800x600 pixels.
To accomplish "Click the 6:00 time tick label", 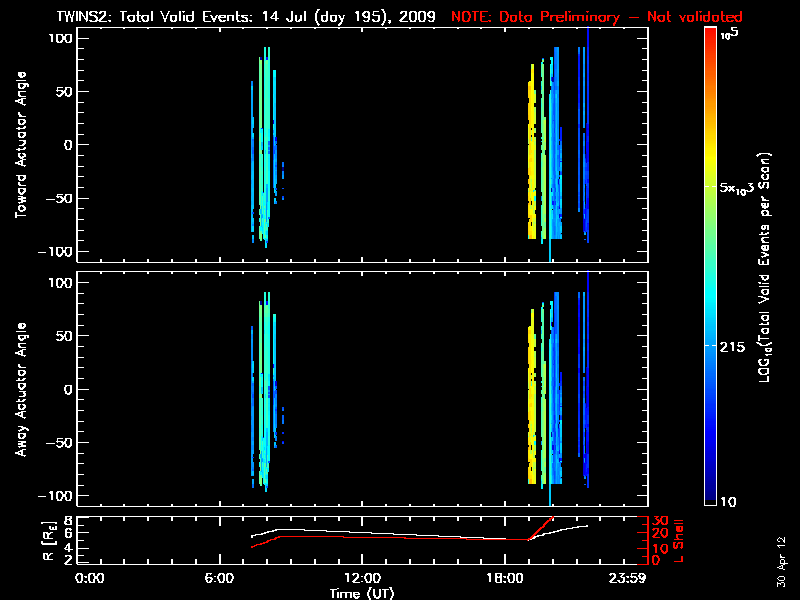I will 226,578.
